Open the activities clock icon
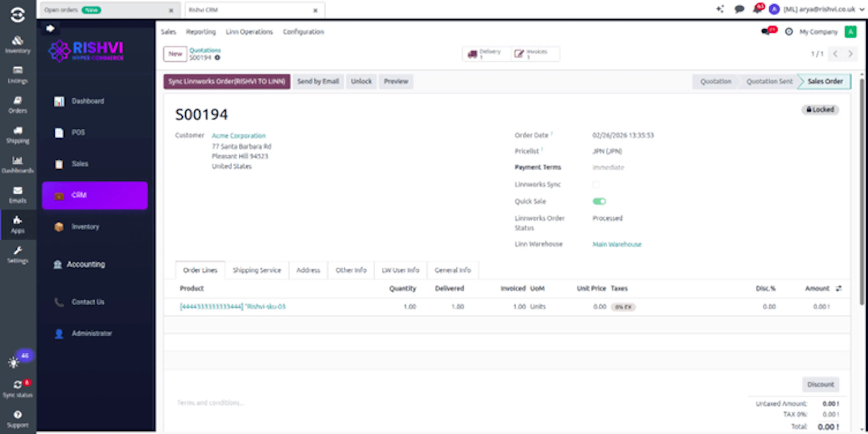Image resolution: width=868 pixels, height=434 pixels. [x=789, y=32]
